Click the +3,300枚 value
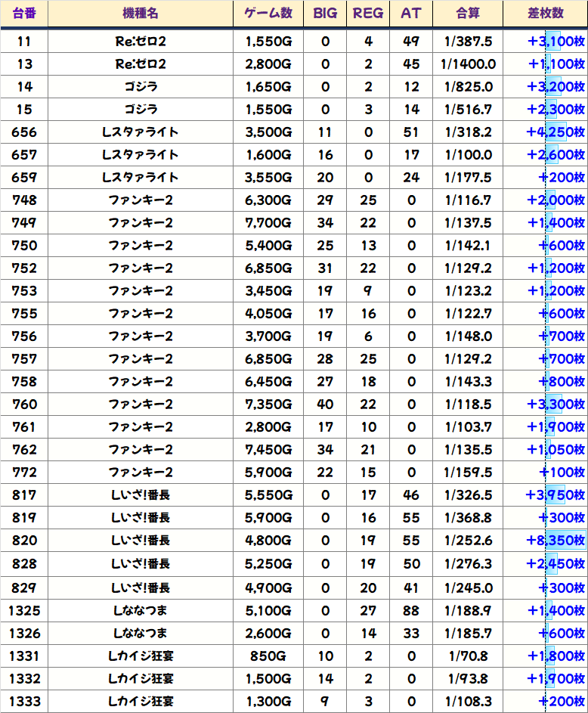588x713 pixels. point(556,405)
